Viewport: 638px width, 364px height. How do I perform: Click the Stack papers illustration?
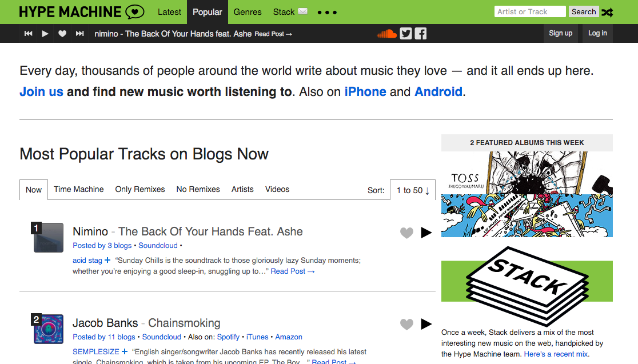point(527,286)
